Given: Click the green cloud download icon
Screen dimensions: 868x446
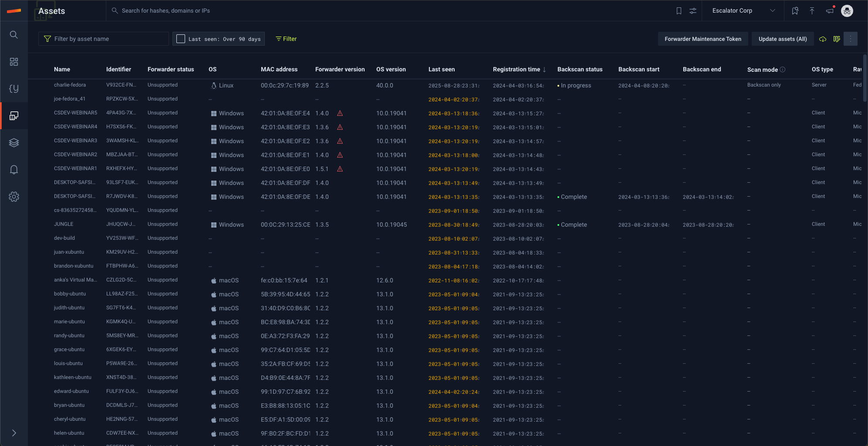Looking at the screenshot, I should [x=823, y=39].
